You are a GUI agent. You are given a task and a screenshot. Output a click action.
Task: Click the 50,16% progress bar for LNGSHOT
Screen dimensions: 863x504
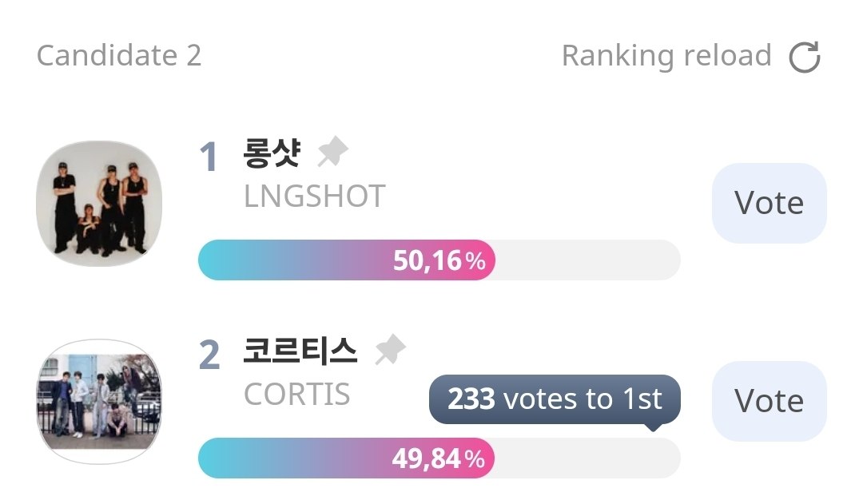(x=439, y=260)
